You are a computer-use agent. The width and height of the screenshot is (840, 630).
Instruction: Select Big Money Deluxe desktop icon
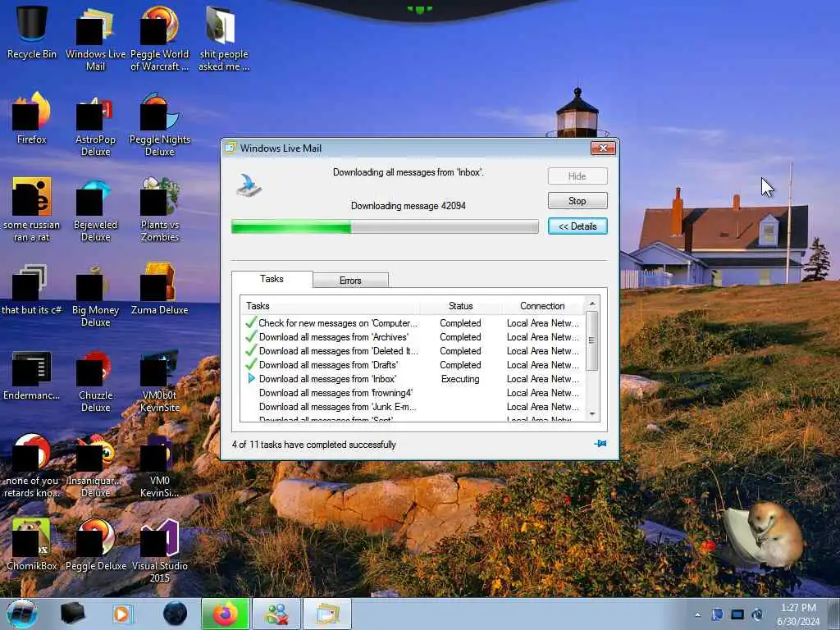pos(95,295)
